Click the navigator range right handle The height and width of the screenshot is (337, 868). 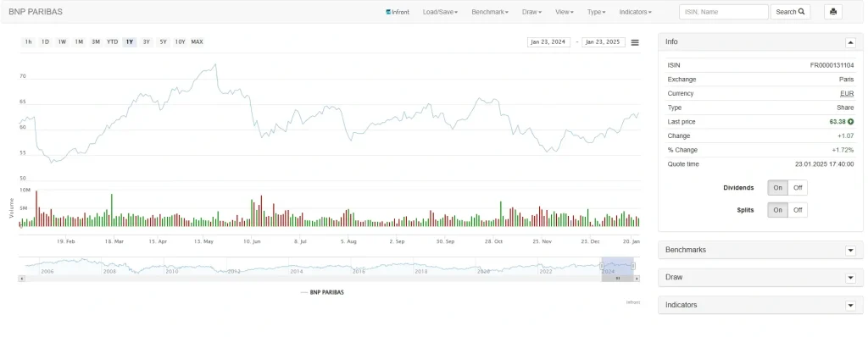(633, 266)
